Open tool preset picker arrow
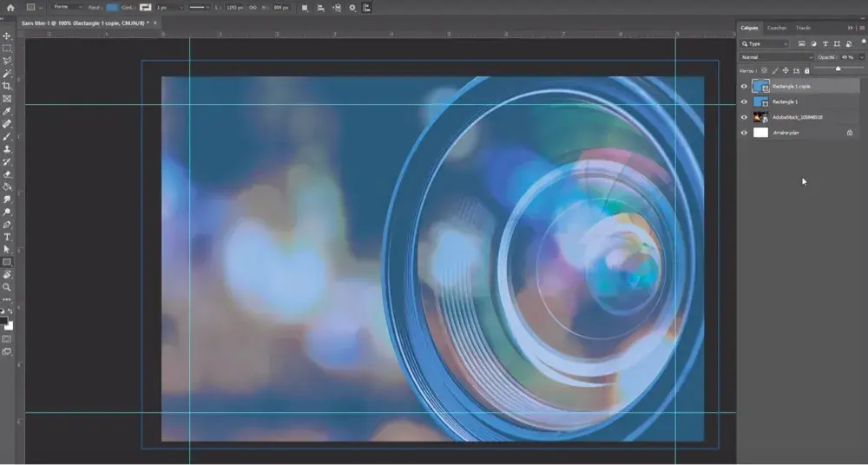Screen dimensions: 868x465 (x=41, y=8)
